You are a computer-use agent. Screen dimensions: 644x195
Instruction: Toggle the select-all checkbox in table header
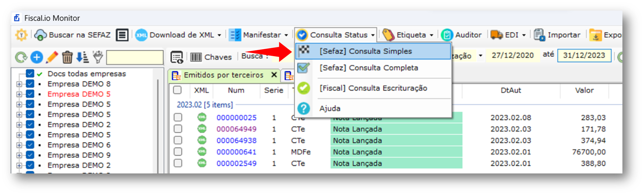178,90
